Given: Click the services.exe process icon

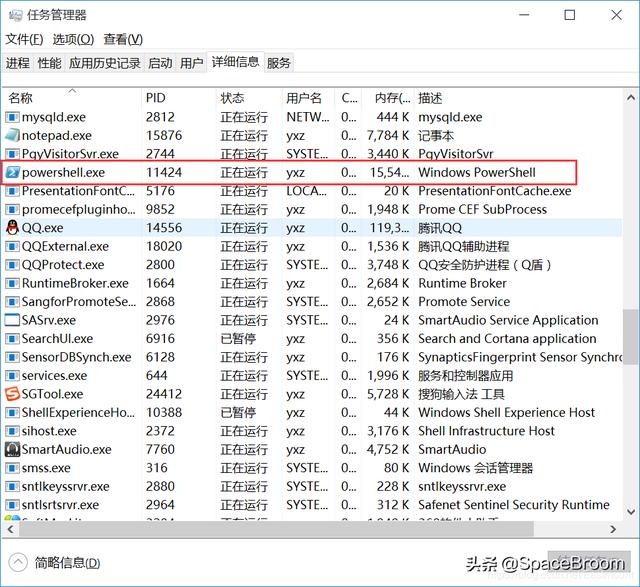Looking at the screenshot, I should (12, 376).
